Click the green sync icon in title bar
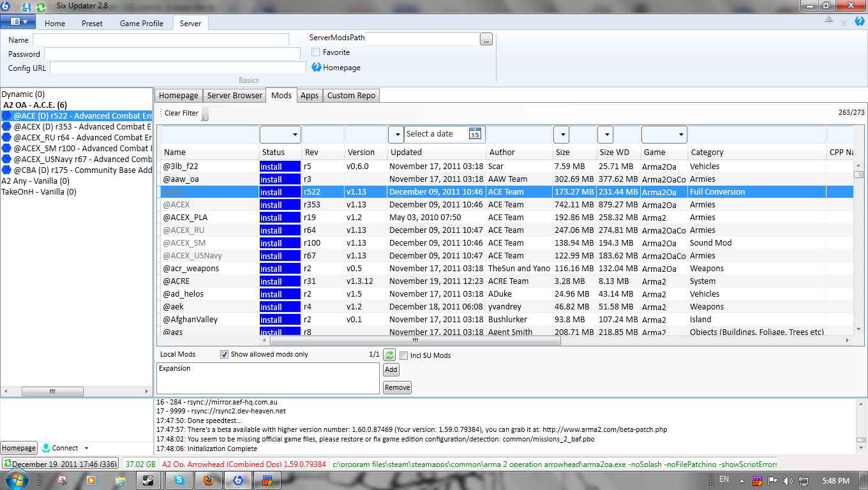The height and width of the screenshot is (490, 868). 41,7
